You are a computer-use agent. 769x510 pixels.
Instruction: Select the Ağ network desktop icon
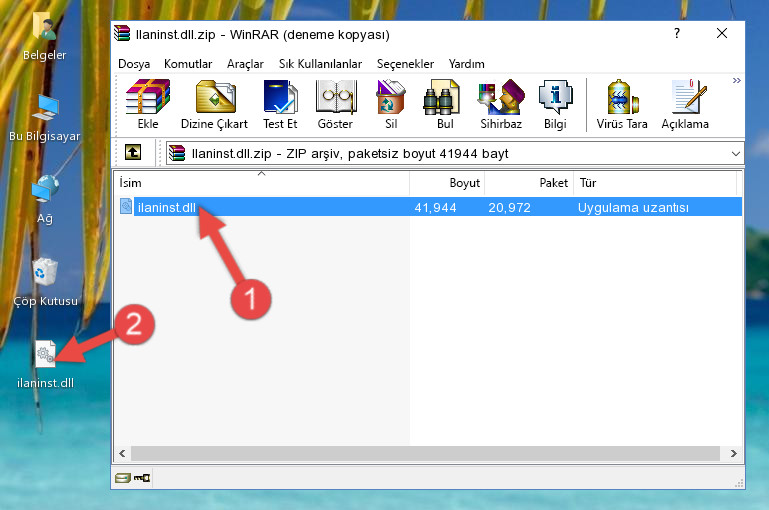click(x=45, y=200)
